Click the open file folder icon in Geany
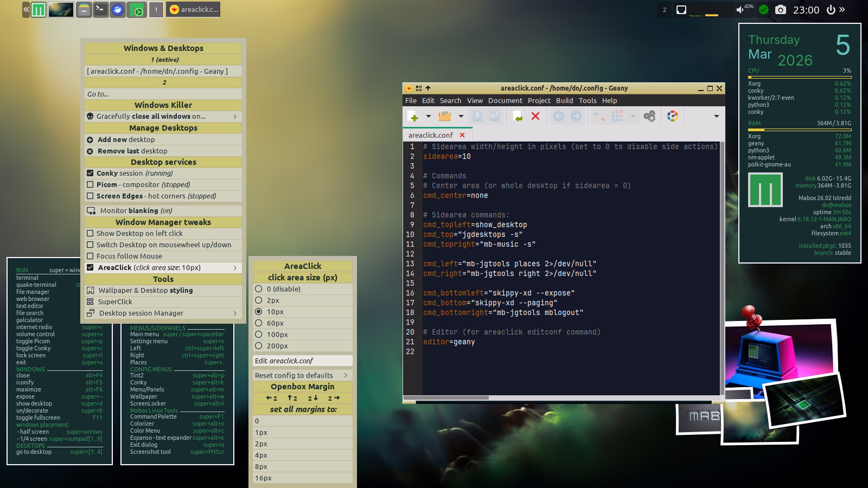 445,116
